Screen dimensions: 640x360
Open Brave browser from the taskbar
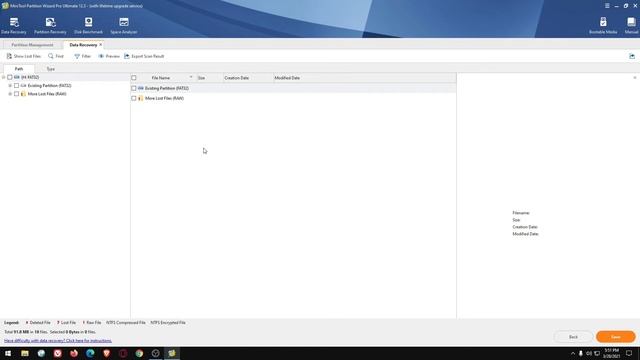coord(107,353)
